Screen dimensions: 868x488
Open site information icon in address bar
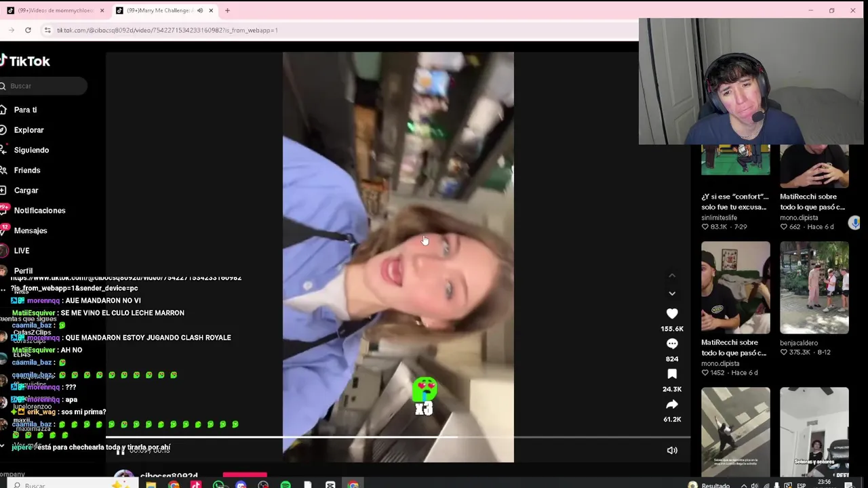coord(47,30)
